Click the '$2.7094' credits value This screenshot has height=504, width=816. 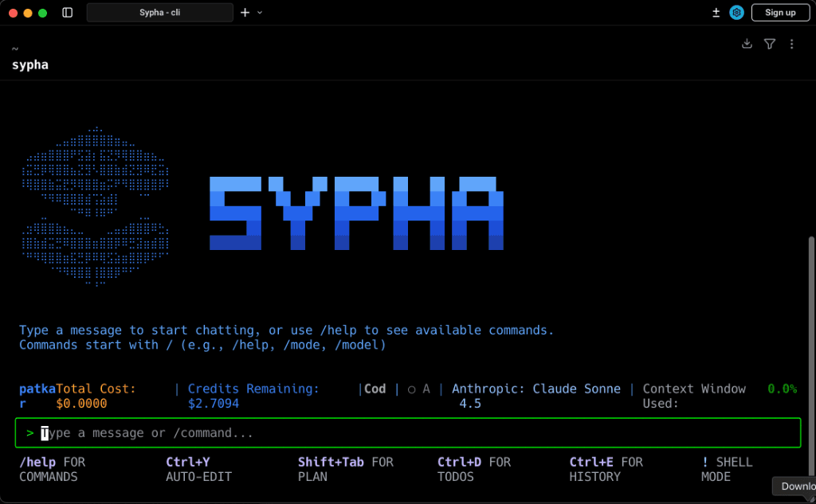click(214, 404)
